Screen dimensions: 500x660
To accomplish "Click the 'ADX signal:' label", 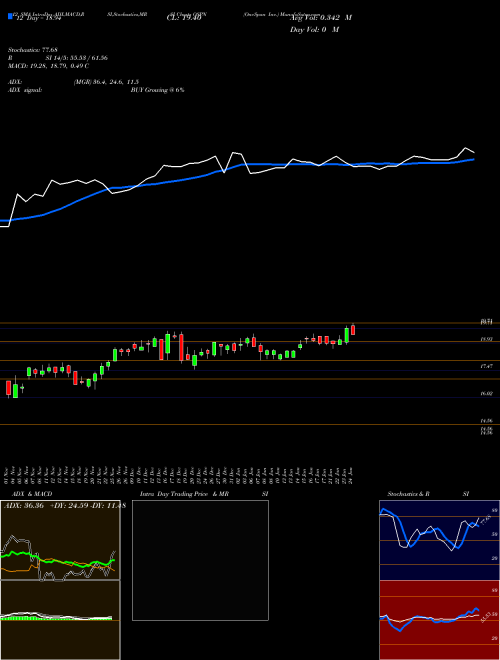I will coord(24,90).
